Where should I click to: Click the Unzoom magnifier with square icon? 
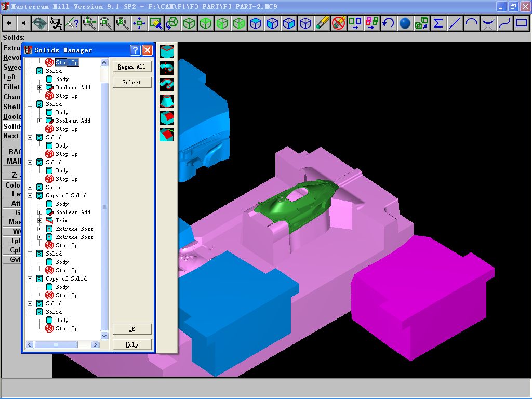[106, 23]
